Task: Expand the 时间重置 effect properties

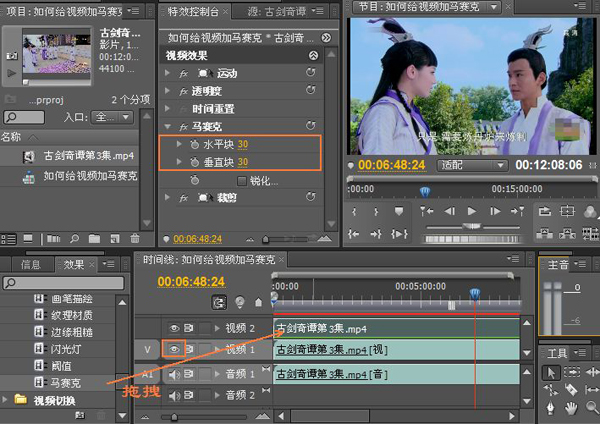Action: [x=167, y=108]
